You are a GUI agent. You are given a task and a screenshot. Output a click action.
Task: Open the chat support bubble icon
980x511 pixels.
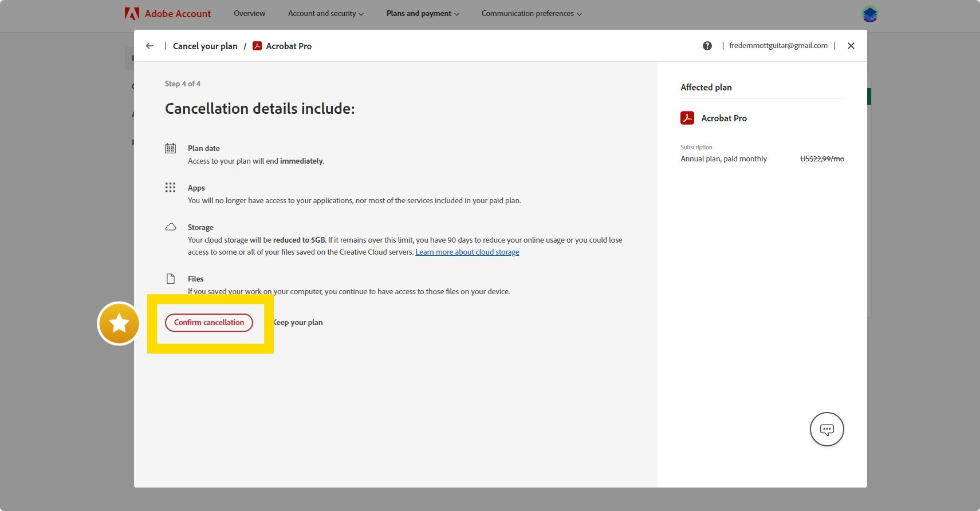[x=826, y=429]
